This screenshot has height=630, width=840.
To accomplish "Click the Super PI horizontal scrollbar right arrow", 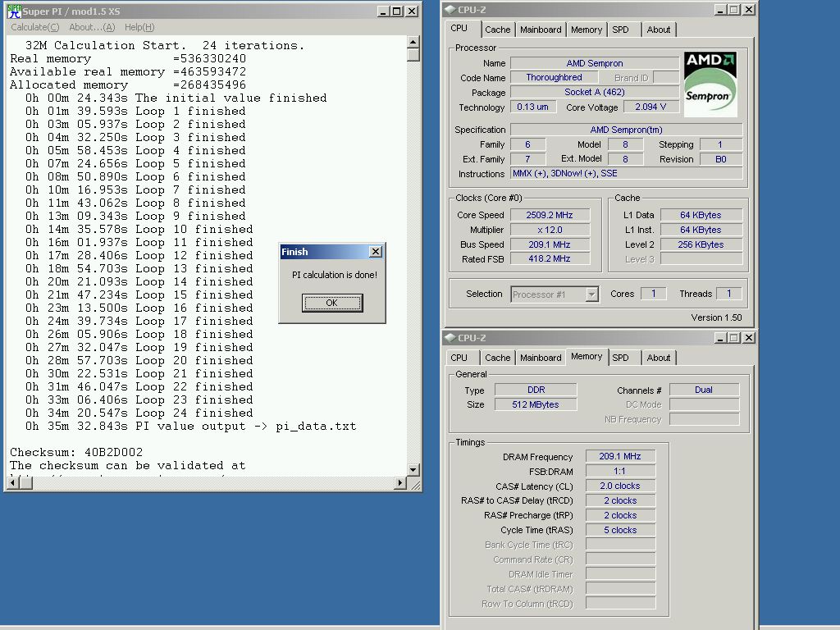I will tap(399, 482).
